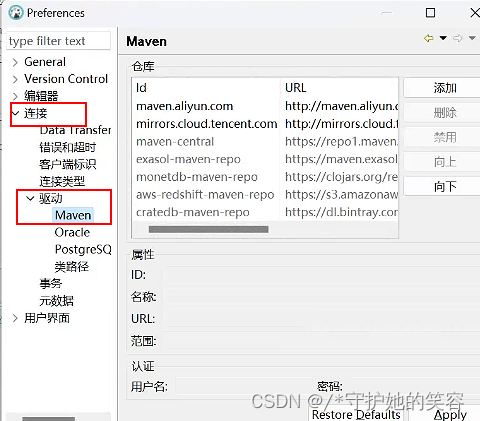This screenshot has width=480, height=421.
Task: Select maven.aliyun.com repository row
Action: click(265, 106)
